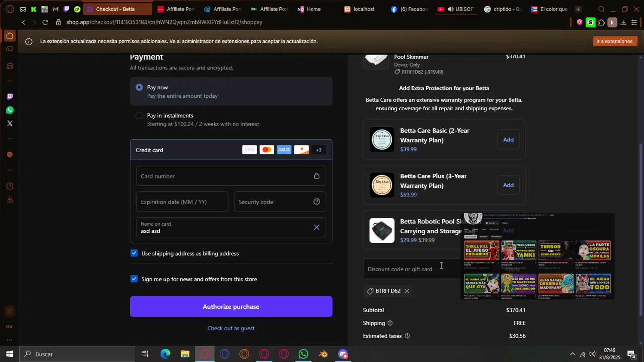Image resolution: width=644 pixels, height=362 pixels.
Task: Open Easy Setup sliders icon
Action: coord(634,22)
